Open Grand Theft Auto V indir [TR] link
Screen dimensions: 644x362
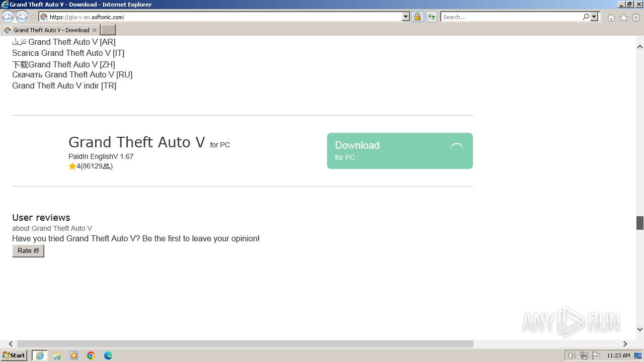(64, 85)
